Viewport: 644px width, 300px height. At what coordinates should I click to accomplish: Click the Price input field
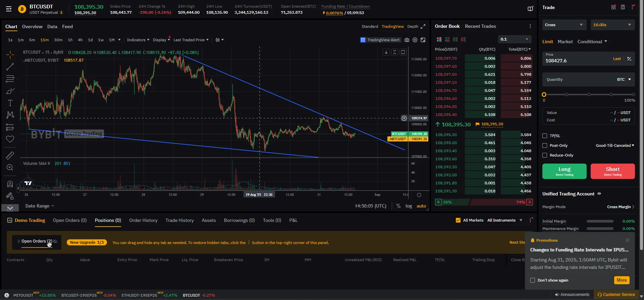pyautogui.click(x=589, y=59)
